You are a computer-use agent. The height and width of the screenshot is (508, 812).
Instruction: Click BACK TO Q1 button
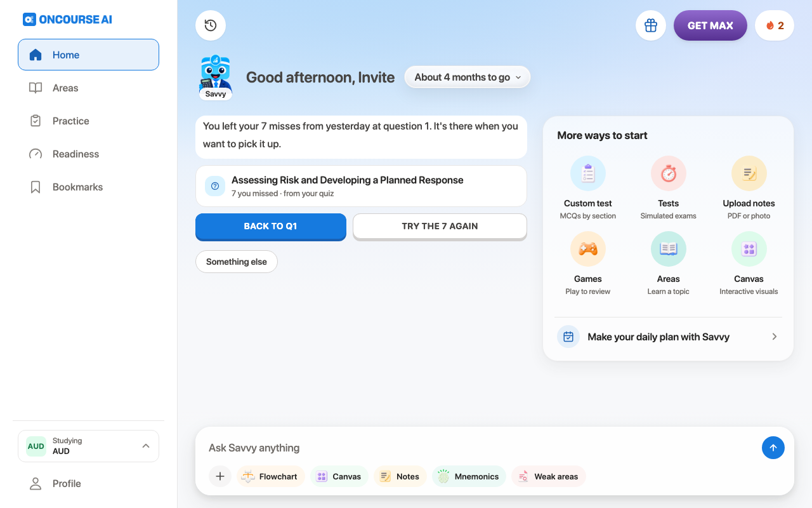(271, 227)
